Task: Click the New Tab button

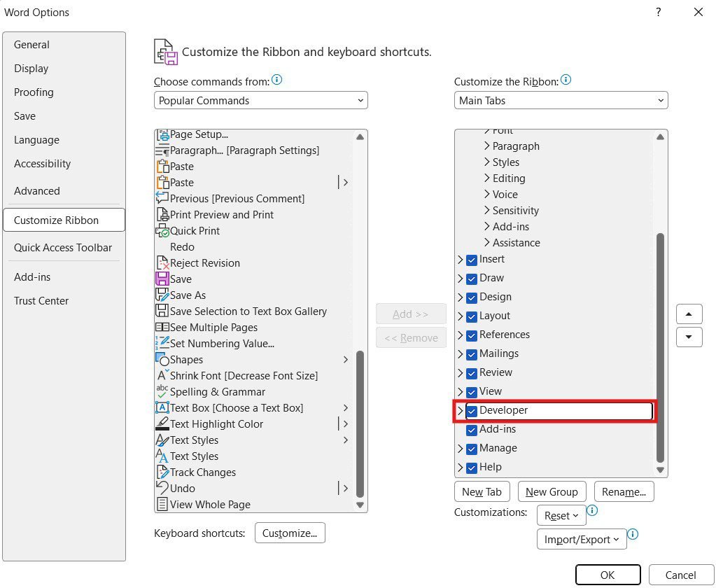Action: (482, 491)
